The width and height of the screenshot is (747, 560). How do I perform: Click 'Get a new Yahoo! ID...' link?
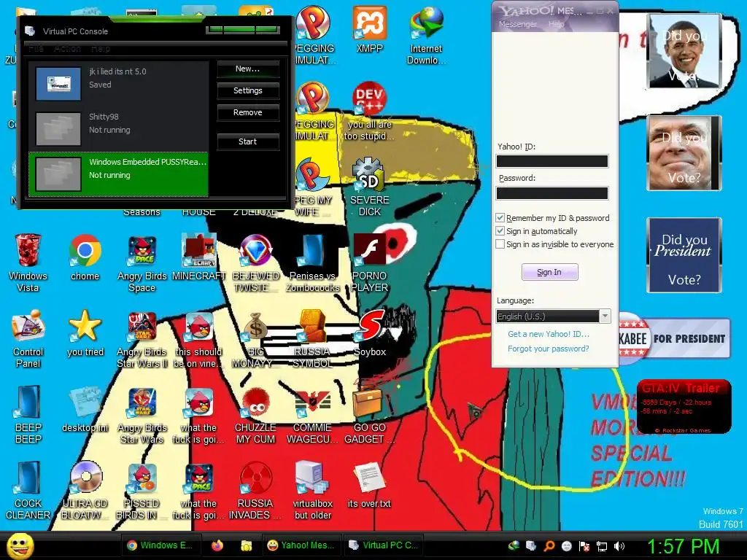coord(549,334)
